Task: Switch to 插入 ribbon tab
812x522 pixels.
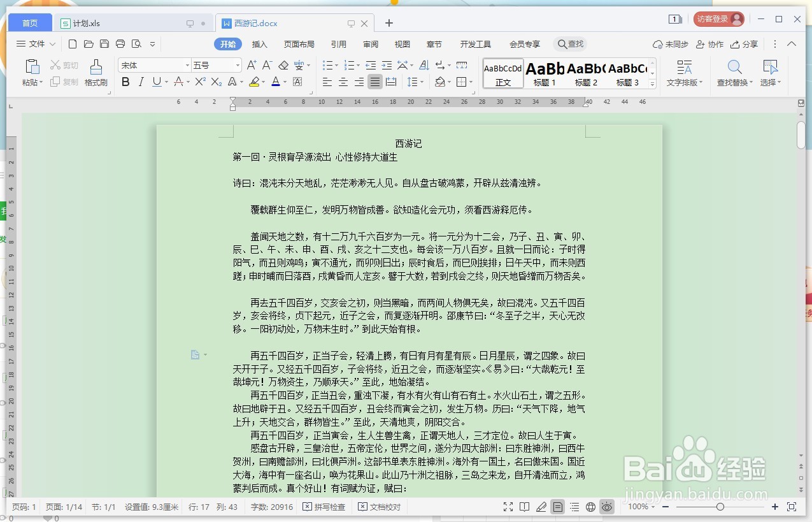Action: [260, 44]
